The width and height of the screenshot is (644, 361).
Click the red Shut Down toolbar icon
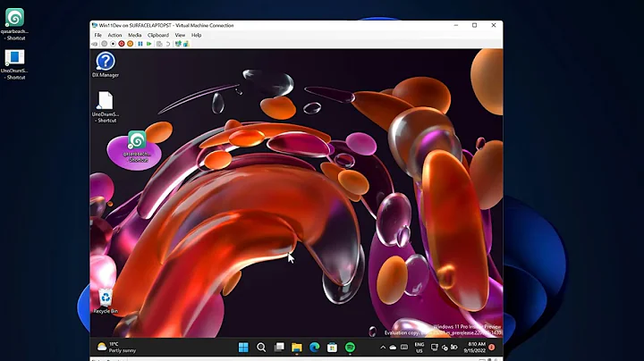click(x=122, y=44)
